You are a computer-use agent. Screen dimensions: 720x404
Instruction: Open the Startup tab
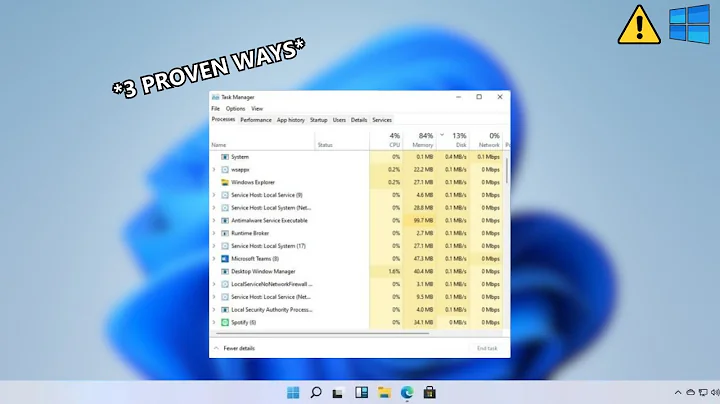click(319, 120)
